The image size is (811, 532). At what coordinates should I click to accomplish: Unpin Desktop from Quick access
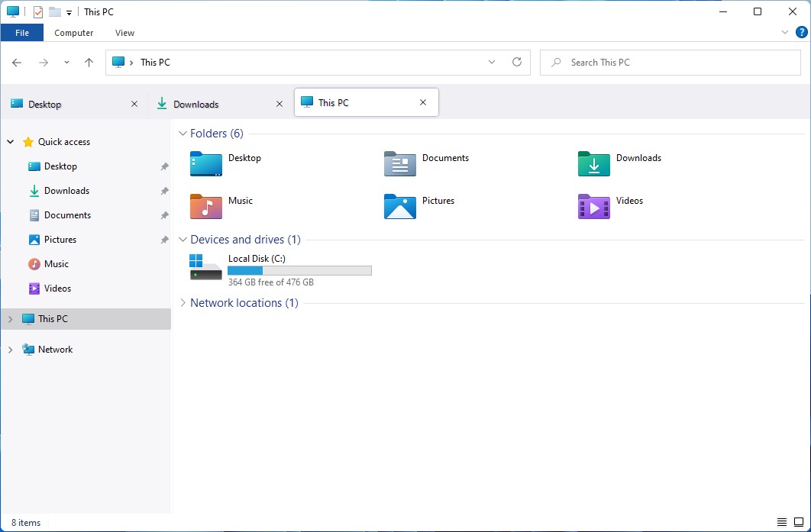164,166
